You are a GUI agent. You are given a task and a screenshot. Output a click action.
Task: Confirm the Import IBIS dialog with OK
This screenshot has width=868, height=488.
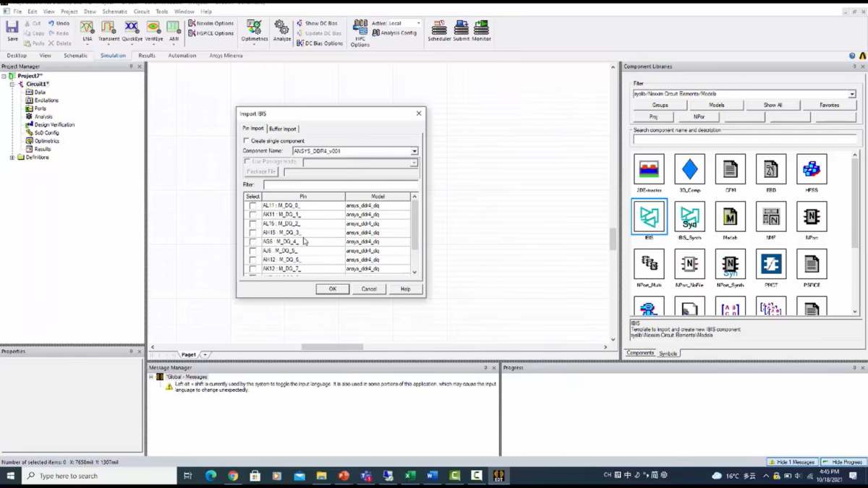pyautogui.click(x=333, y=288)
